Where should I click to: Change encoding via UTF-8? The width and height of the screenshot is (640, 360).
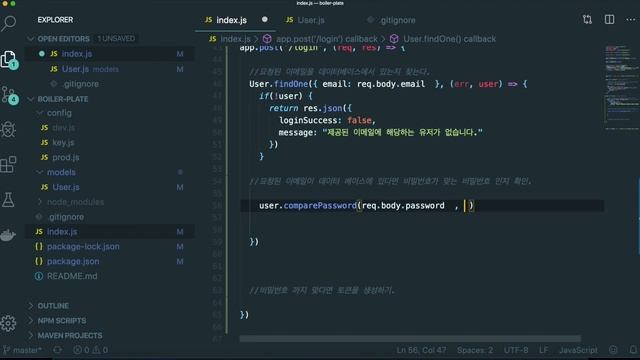[x=516, y=350]
